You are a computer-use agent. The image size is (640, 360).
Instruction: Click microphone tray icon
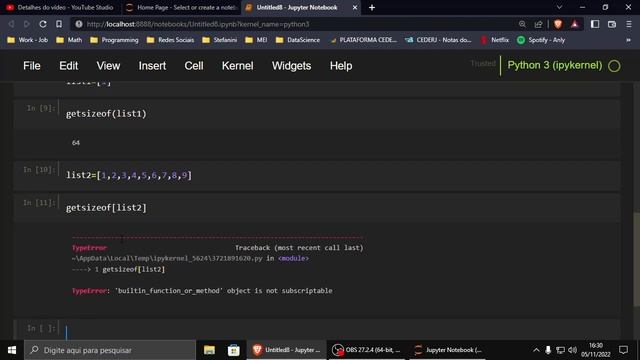click(x=548, y=350)
